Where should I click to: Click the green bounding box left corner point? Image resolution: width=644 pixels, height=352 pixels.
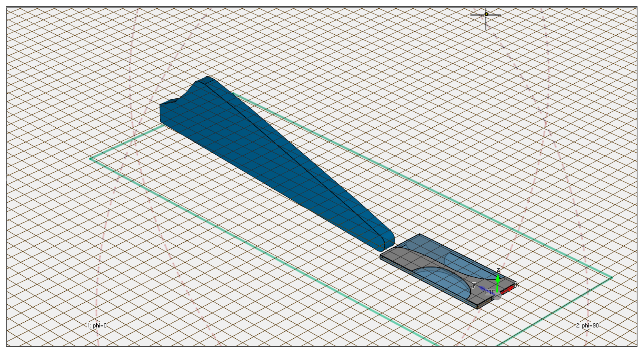pos(90,159)
